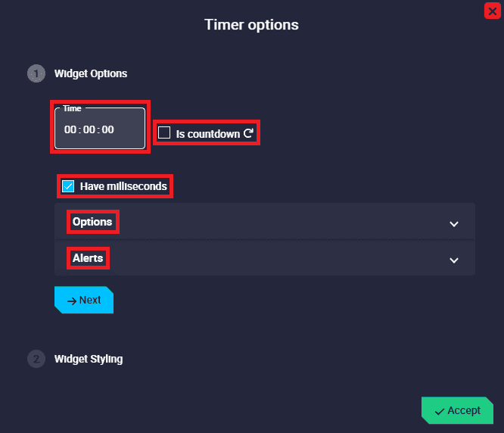
Task: Click the Have milliseconds label text
Action: click(x=123, y=186)
